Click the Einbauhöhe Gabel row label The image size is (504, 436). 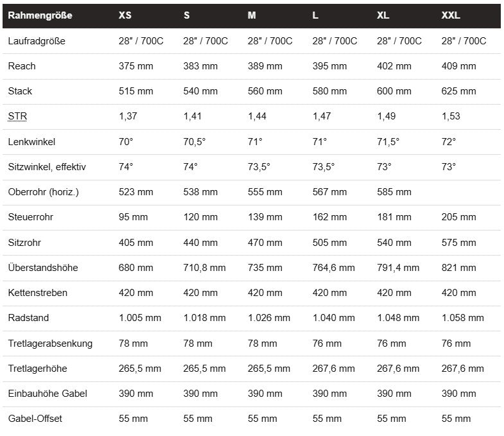[48, 394]
